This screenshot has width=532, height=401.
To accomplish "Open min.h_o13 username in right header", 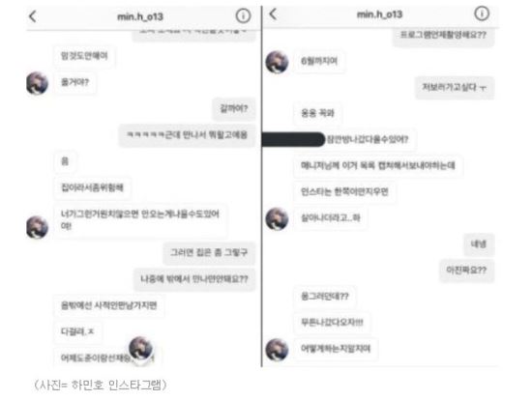I will point(379,14).
